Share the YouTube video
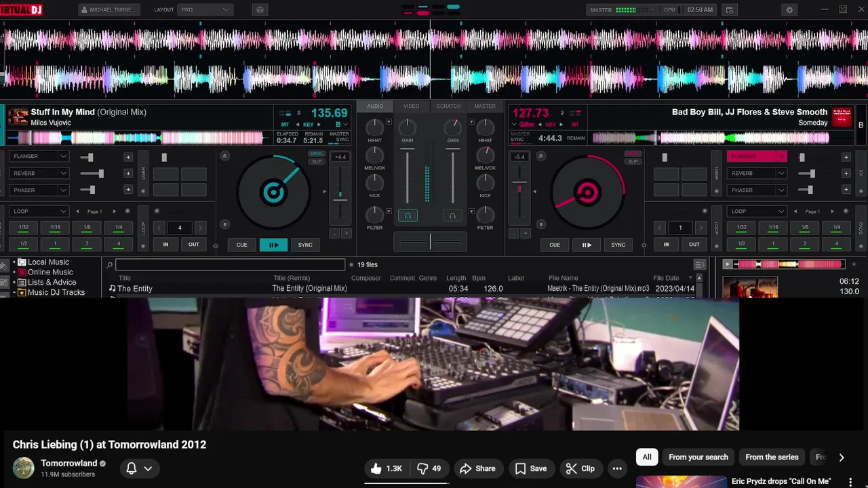The height and width of the screenshot is (488, 868). coord(477,468)
